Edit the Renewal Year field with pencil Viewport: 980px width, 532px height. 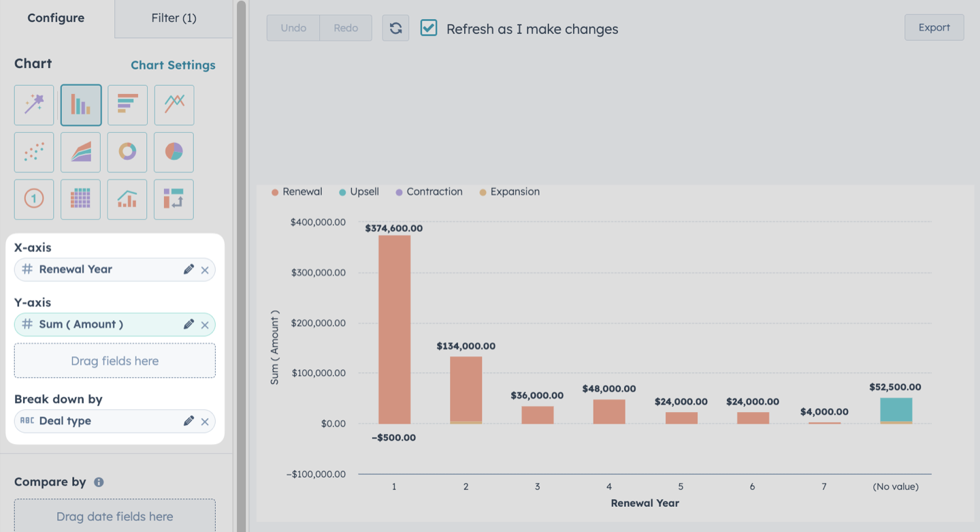189,269
